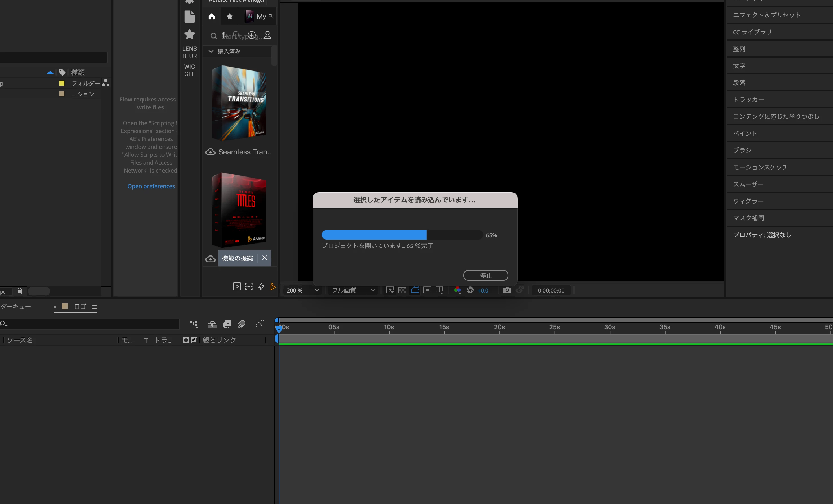
Task: Click the reset exposure aperture icon
Action: [x=470, y=290]
